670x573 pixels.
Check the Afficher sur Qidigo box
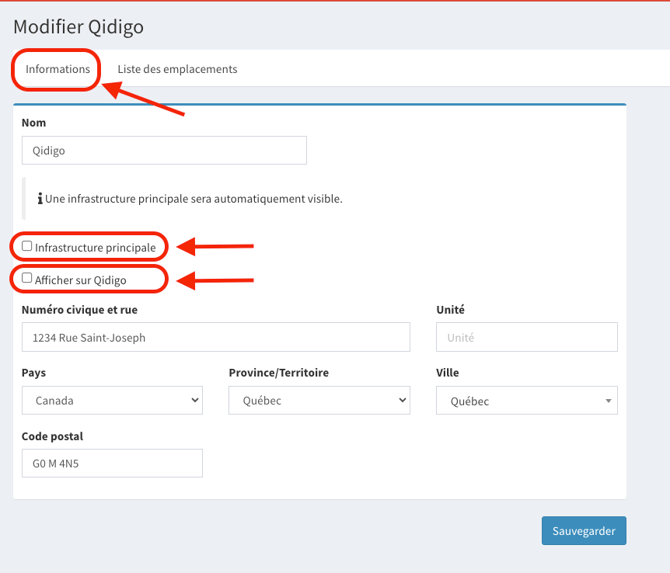27,279
